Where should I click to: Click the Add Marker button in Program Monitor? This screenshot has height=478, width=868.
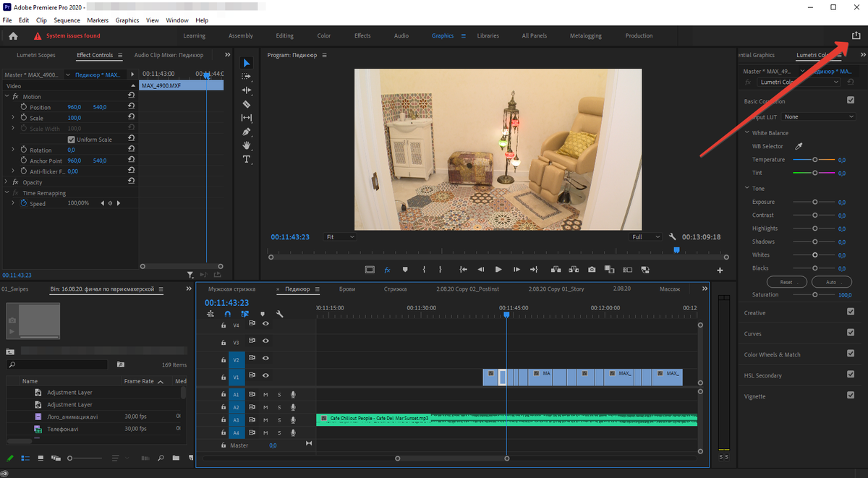[x=405, y=269]
